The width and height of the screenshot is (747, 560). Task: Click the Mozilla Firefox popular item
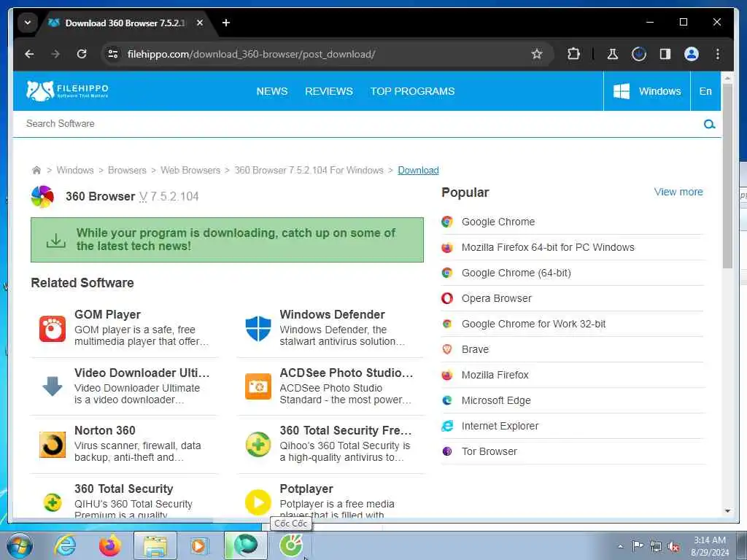tap(495, 376)
